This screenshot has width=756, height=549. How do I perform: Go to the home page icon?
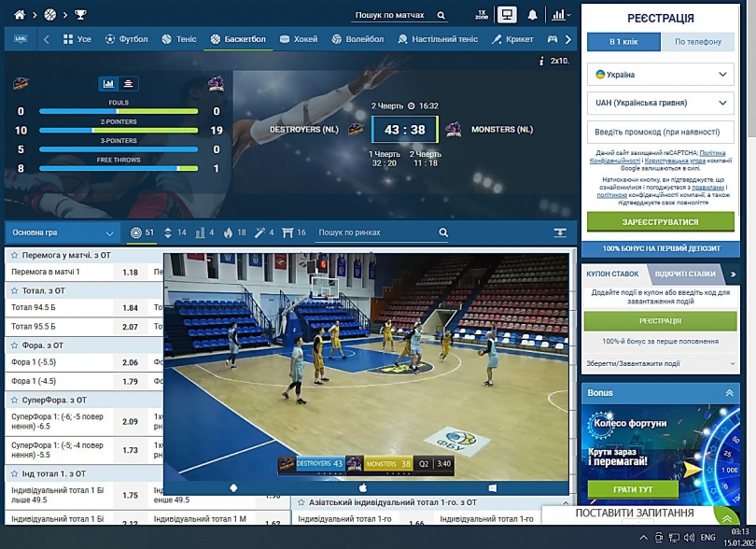[20, 15]
